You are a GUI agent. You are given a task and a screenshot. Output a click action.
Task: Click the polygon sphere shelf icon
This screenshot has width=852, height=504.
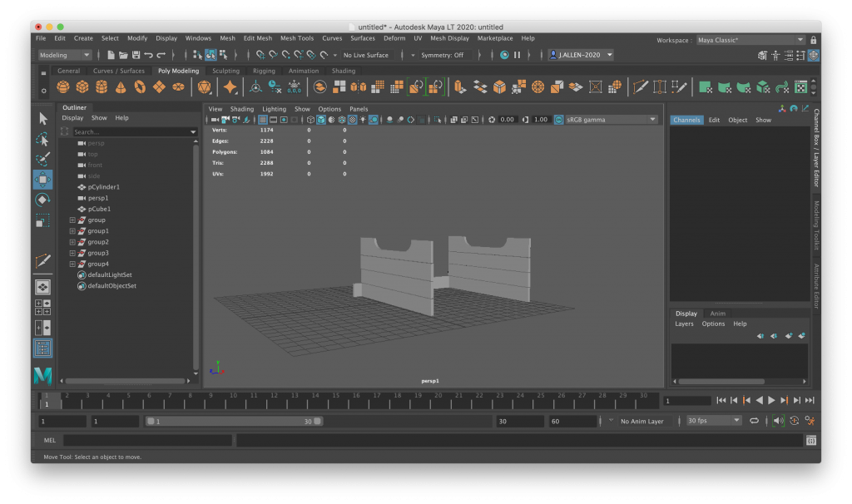click(63, 87)
